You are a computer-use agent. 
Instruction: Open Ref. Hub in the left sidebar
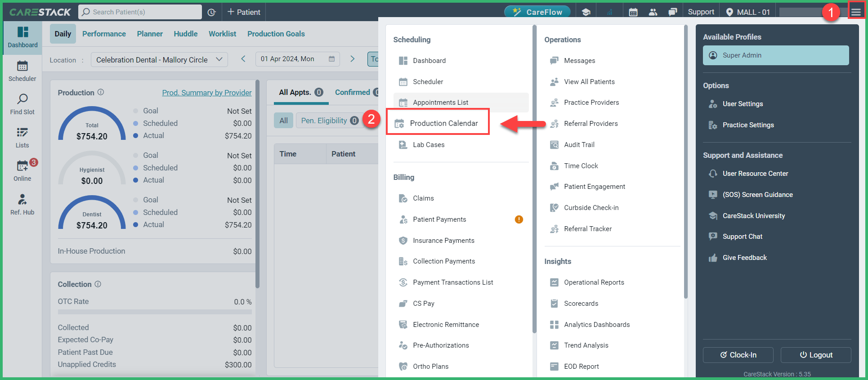point(22,205)
